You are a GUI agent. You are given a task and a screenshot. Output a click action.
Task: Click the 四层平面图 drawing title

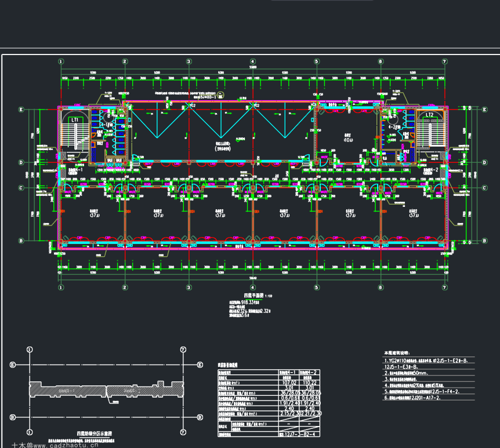[253, 296]
